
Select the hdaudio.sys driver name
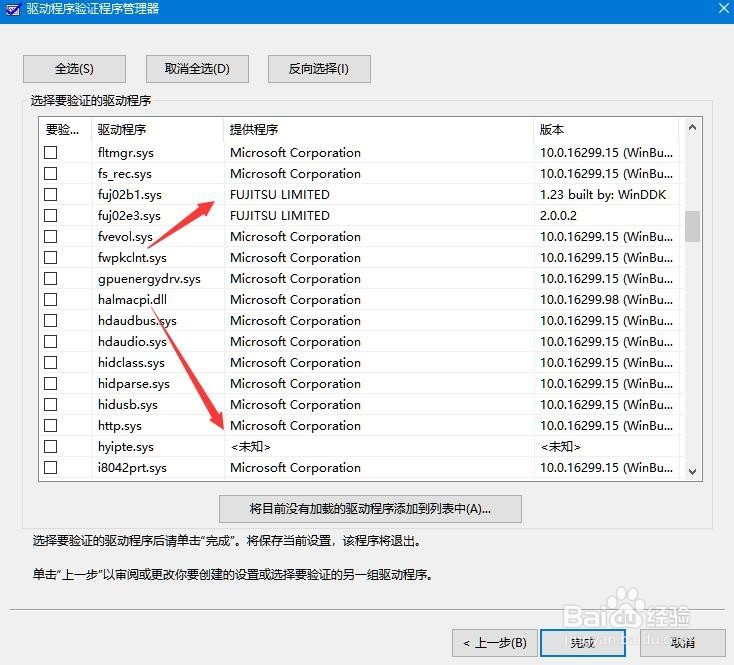[x=132, y=342]
